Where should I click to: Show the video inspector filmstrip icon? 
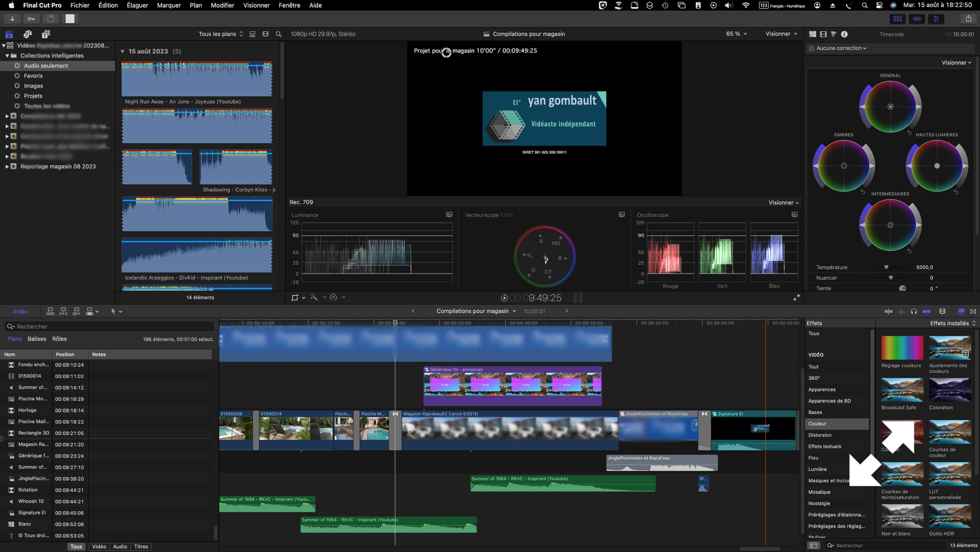823,34
